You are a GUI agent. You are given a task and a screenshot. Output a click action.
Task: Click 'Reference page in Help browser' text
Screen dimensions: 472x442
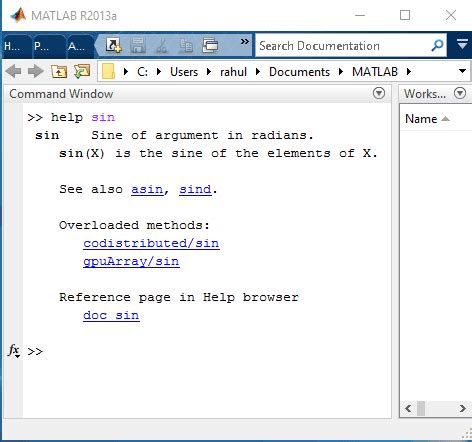179,297
